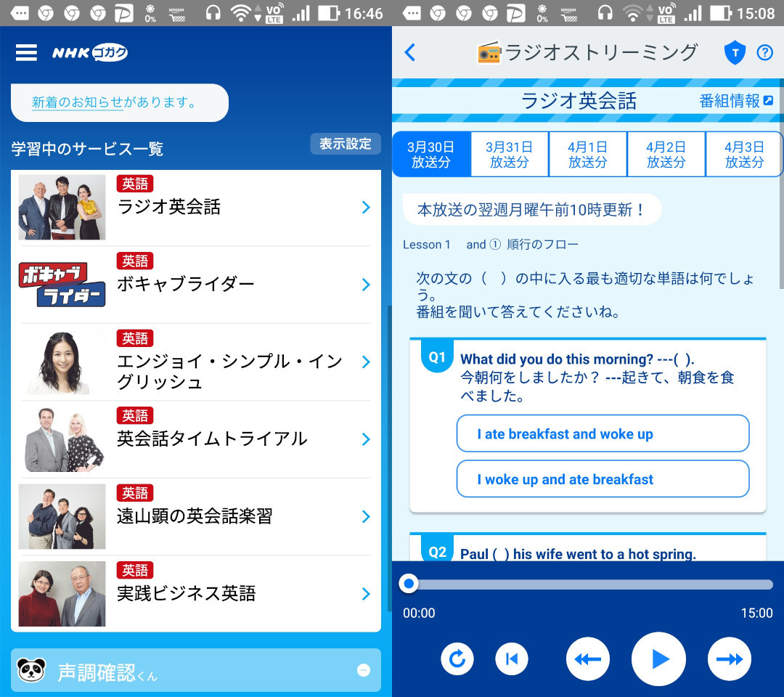Viewport: 784px width, 697px height.
Task: Tap the back arrow in Radio Streaming
Action: [410, 52]
